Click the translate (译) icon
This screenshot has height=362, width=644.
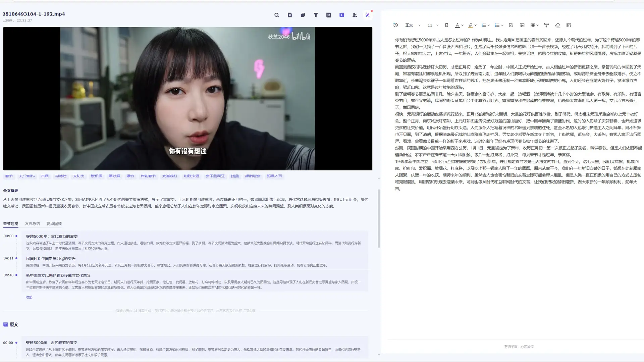[329, 15]
